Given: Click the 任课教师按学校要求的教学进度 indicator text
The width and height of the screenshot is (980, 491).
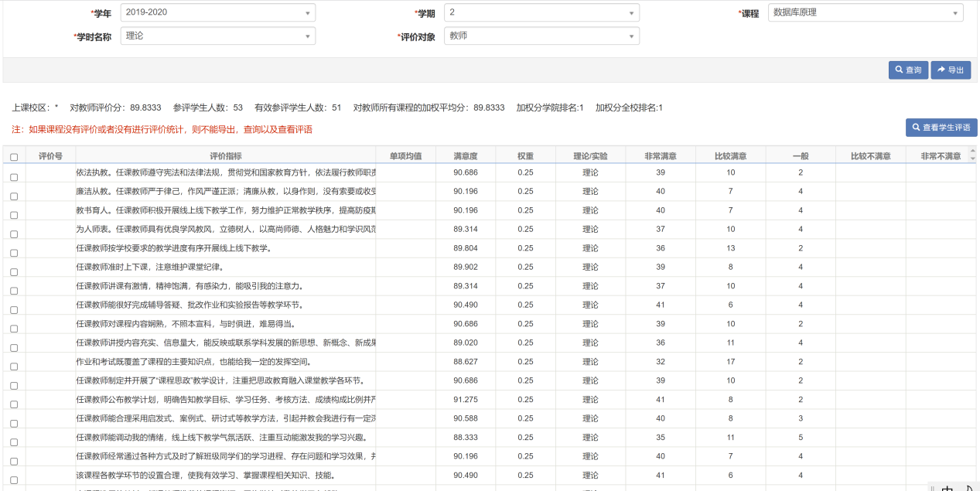Looking at the screenshot, I should pos(173,248).
